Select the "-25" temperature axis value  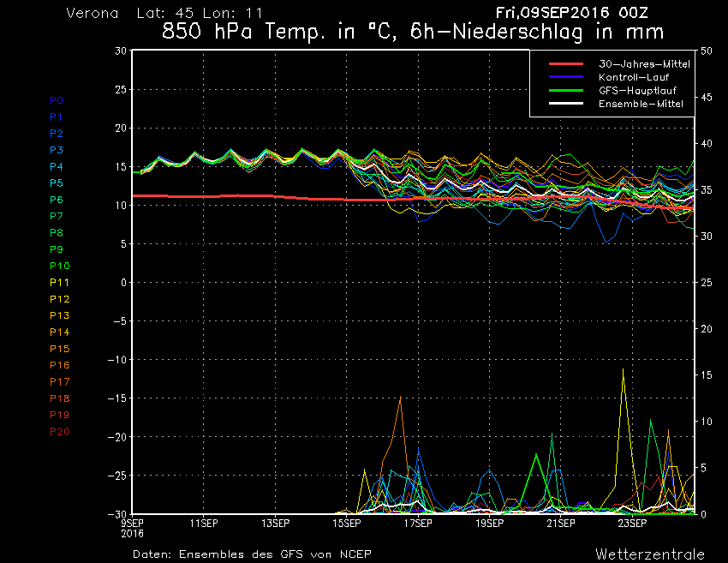pyautogui.click(x=117, y=476)
